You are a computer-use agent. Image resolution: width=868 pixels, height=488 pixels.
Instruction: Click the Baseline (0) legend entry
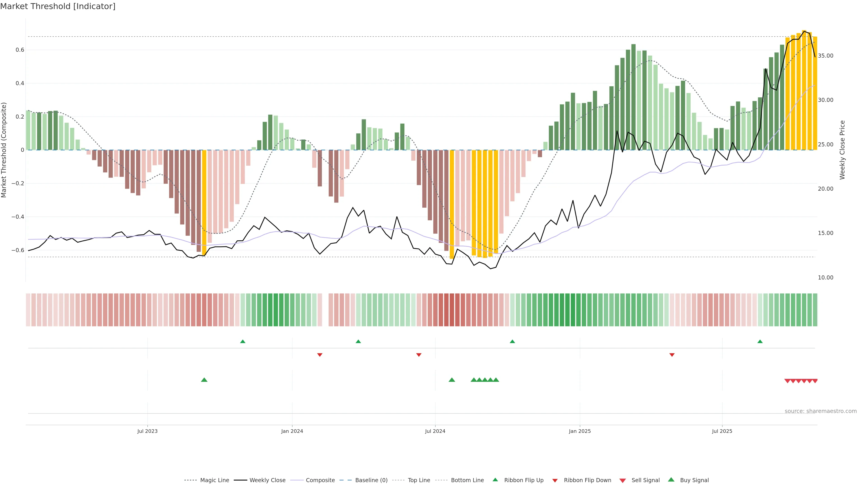(371, 480)
